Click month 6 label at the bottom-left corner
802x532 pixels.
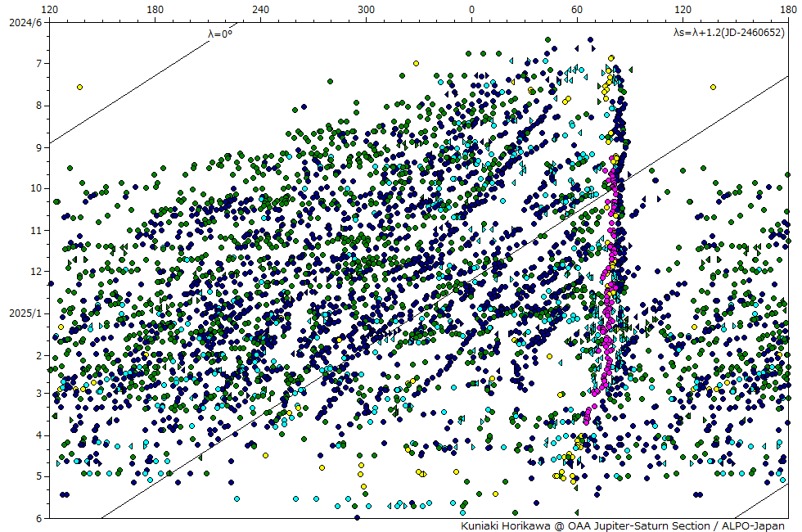click(x=38, y=518)
